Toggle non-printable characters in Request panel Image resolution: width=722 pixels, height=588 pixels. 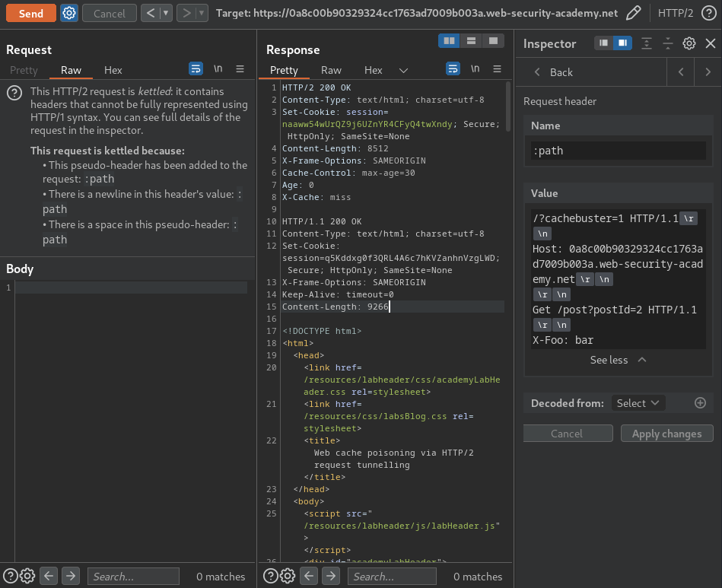[218, 69]
